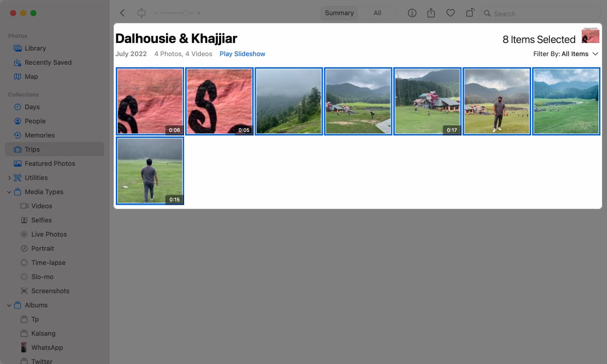Select Trips in the sidebar
The image size is (607, 364).
pos(55,150)
